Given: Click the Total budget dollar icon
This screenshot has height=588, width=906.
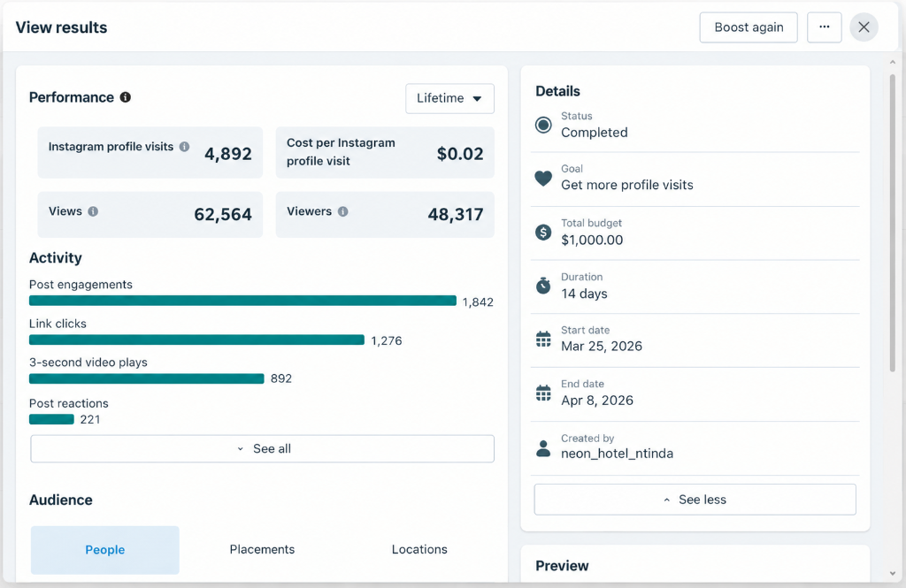Looking at the screenshot, I should [543, 233].
